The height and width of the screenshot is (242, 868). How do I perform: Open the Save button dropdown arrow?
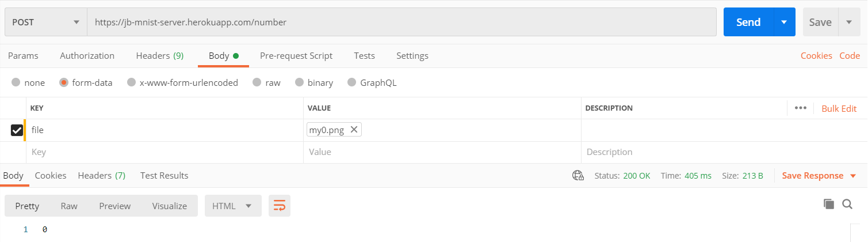pyautogui.click(x=849, y=22)
